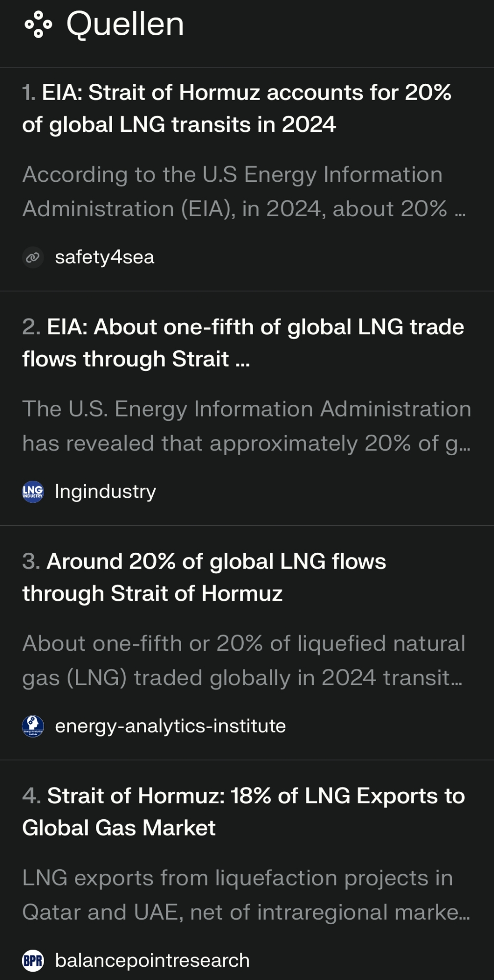Click the Quellen sources icon in header
494x980 pixels.
[38, 24]
